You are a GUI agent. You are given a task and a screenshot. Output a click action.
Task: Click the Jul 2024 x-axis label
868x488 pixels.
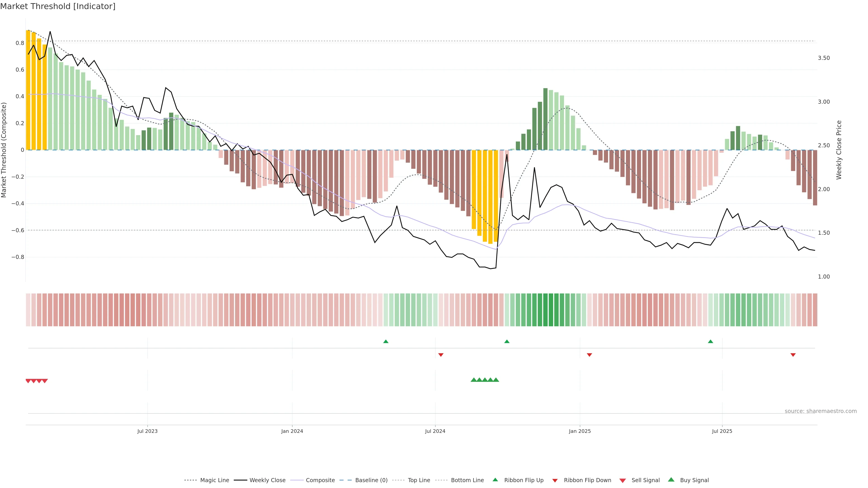(x=435, y=431)
